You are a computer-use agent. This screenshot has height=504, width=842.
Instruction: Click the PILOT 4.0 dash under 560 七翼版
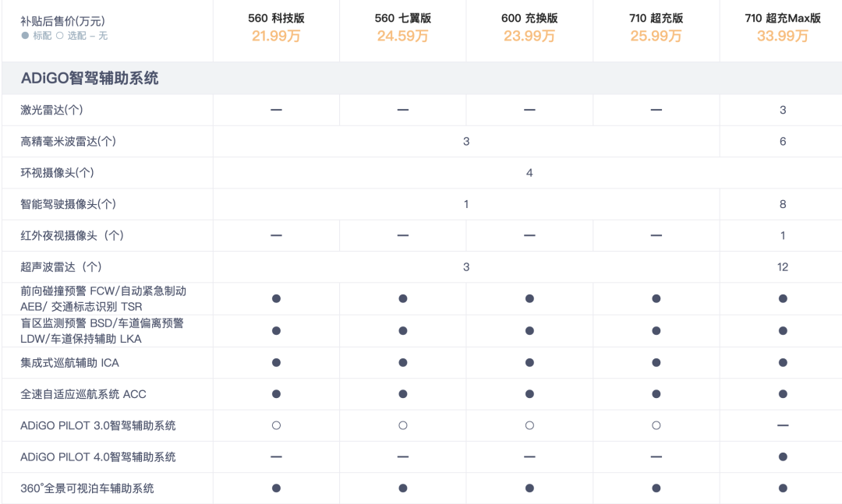click(403, 456)
